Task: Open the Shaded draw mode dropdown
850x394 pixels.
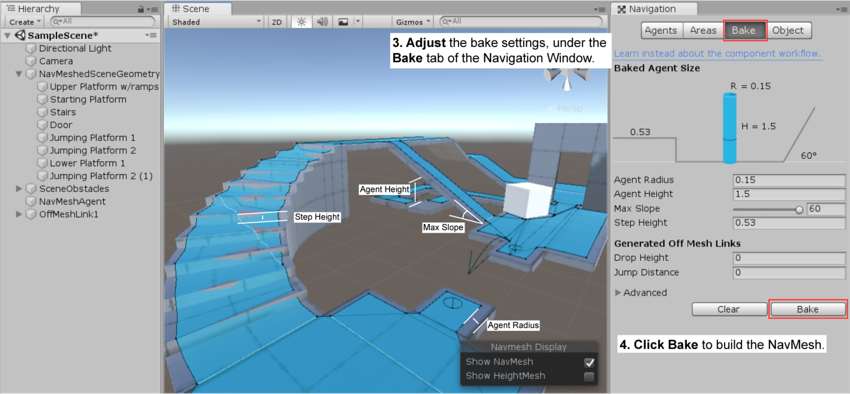Action: click(x=217, y=22)
